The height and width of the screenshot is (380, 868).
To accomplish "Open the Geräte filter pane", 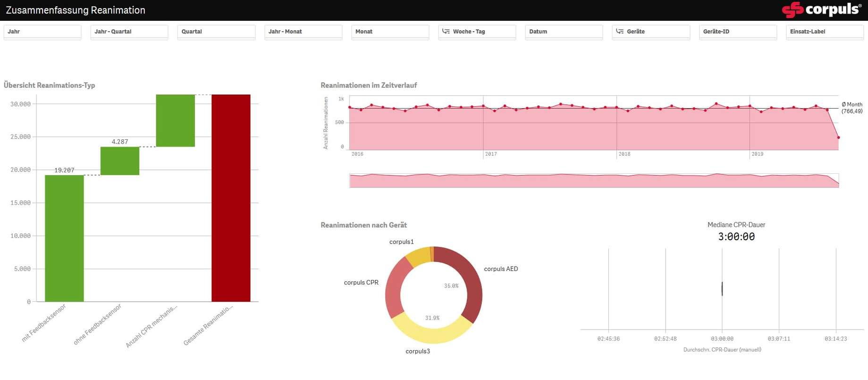I will tap(651, 32).
